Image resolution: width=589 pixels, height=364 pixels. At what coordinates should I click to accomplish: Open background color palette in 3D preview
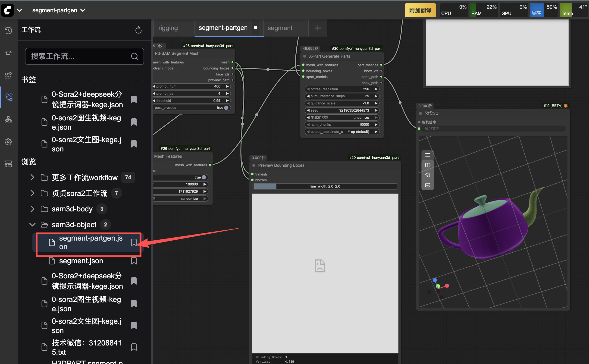click(x=427, y=175)
